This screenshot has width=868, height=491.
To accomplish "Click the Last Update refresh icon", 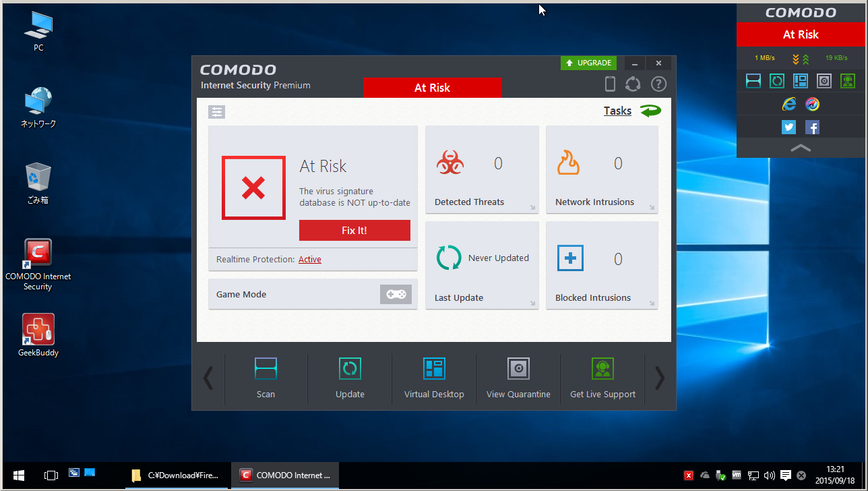I will (449, 258).
